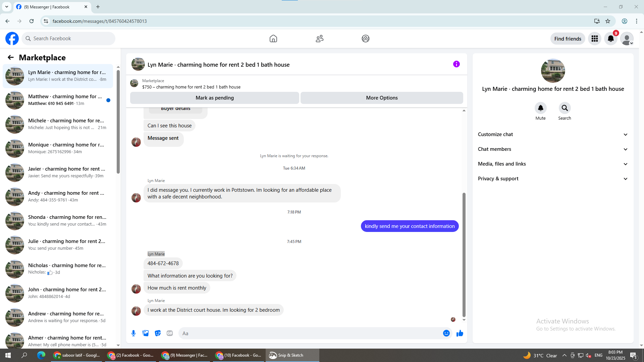Attach a file using the photo icon

[x=146, y=333]
